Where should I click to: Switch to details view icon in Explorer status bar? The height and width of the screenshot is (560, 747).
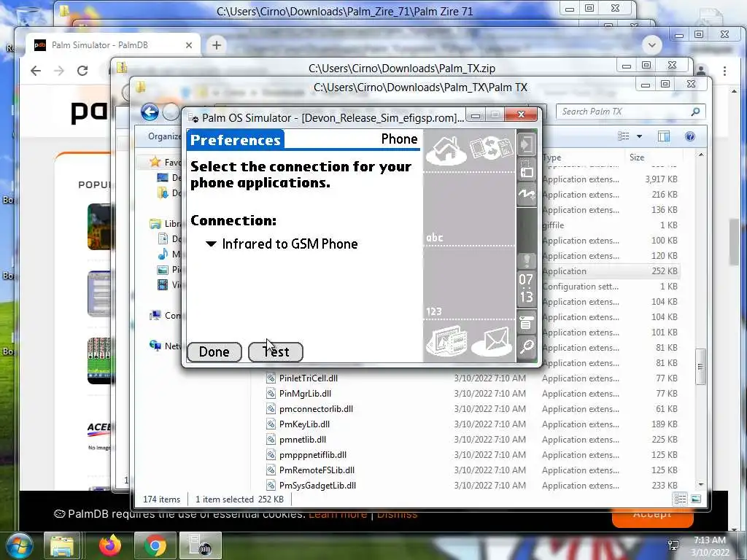click(x=680, y=499)
